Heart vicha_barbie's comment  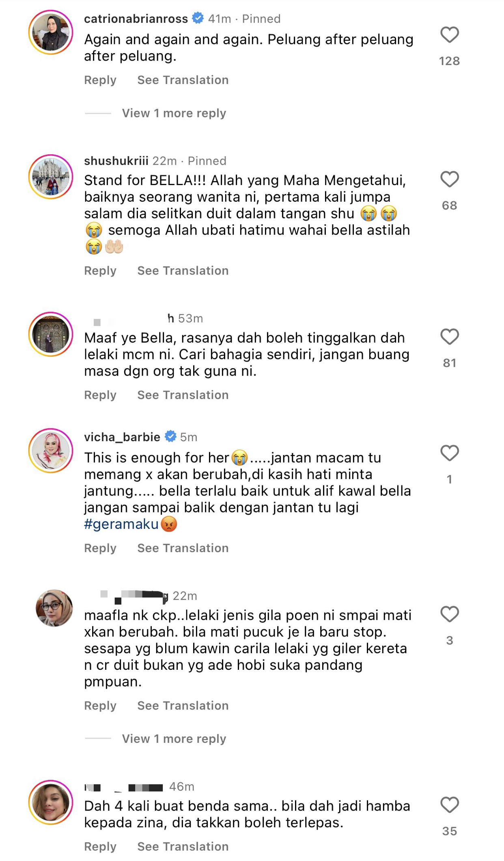pyautogui.click(x=449, y=453)
